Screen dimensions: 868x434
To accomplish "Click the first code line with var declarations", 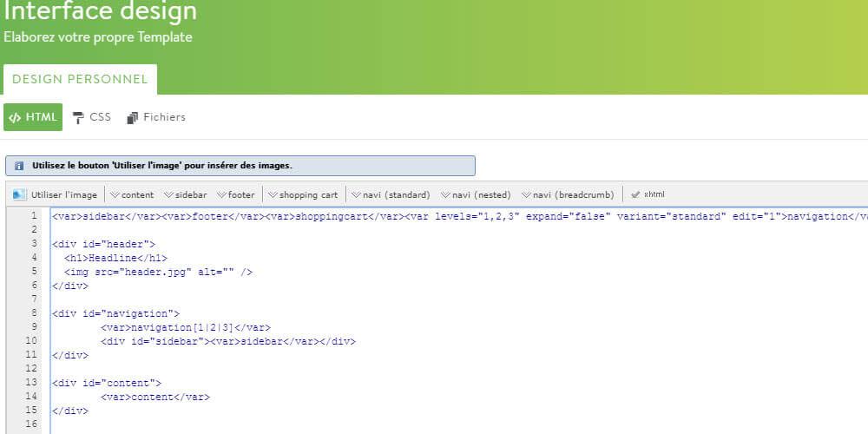I will [459, 216].
